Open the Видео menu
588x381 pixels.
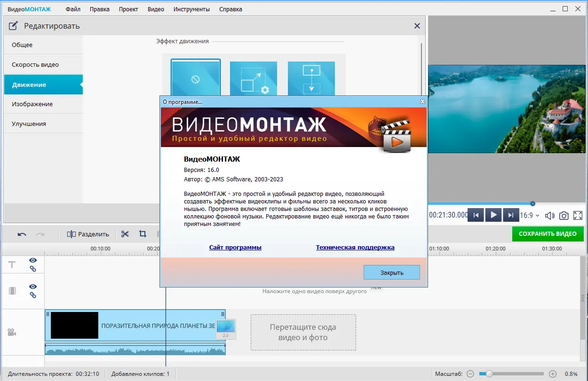(x=156, y=9)
